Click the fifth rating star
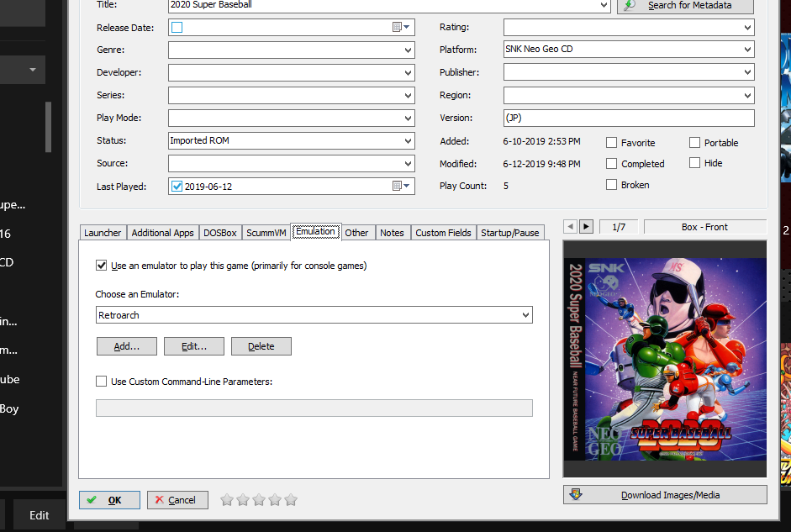The width and height of the screenshot is (791, 532). coord(291,500)
